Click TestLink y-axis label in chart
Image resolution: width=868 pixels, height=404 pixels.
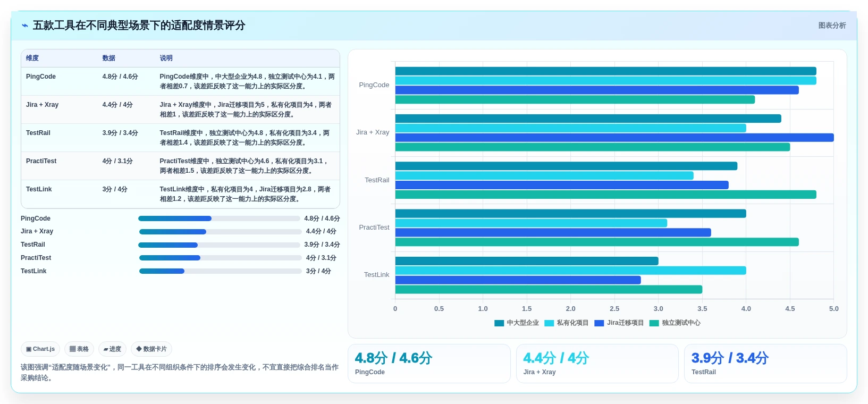tap(376, 275)
